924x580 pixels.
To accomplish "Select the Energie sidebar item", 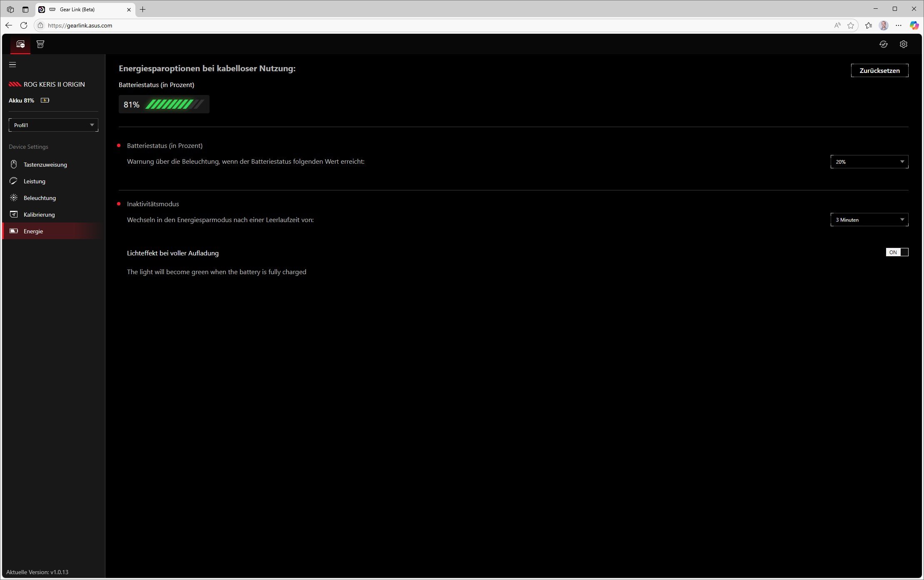I will pos(33,231).
